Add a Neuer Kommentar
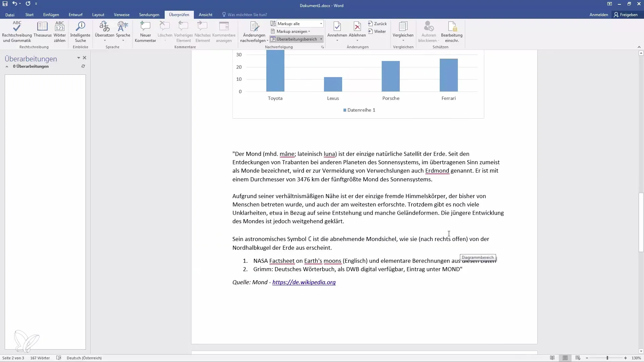 tap(145, 32)
